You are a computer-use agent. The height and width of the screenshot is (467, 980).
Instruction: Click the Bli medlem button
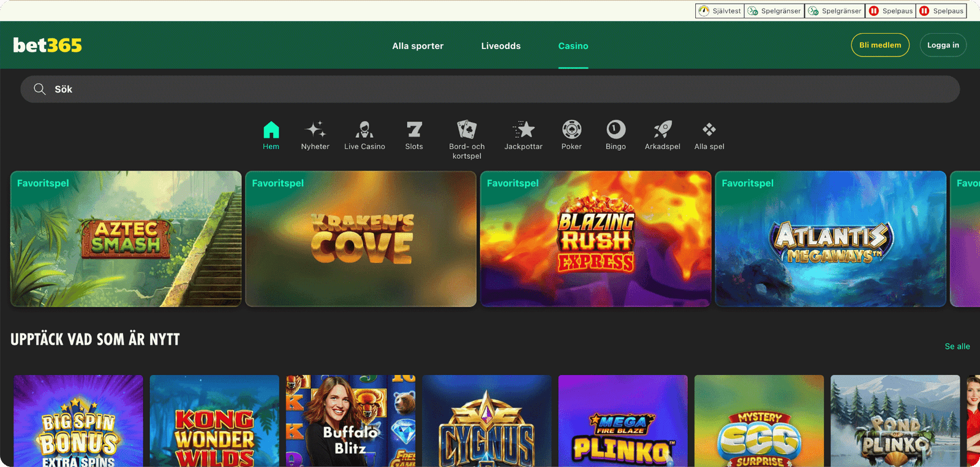click(880, 45)
